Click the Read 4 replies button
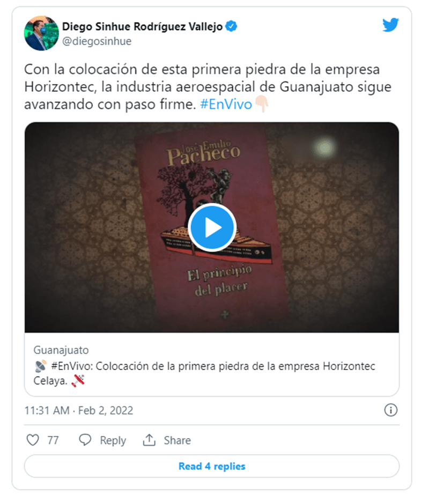The width and height of the screenshot is (429, 504). point(212,466)
